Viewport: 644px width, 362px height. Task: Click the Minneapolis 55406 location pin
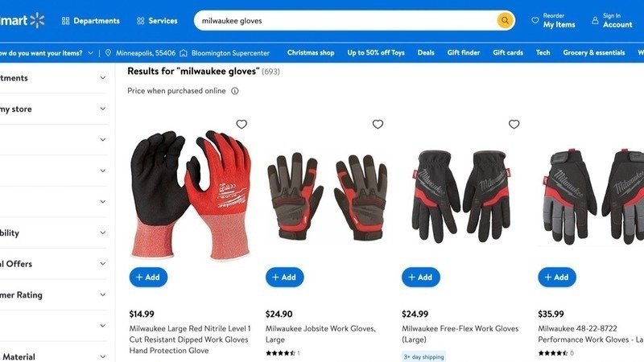108,53
